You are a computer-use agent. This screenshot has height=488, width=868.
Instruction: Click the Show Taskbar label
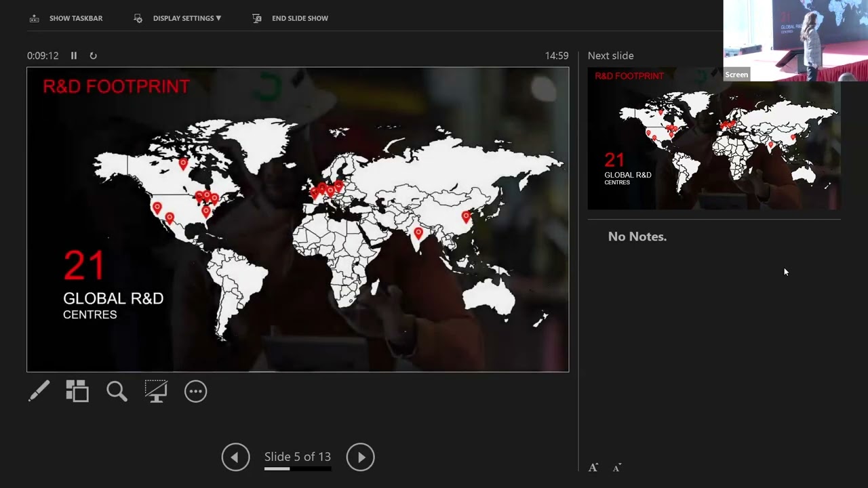pyautogui.click(x=76, y=18)
